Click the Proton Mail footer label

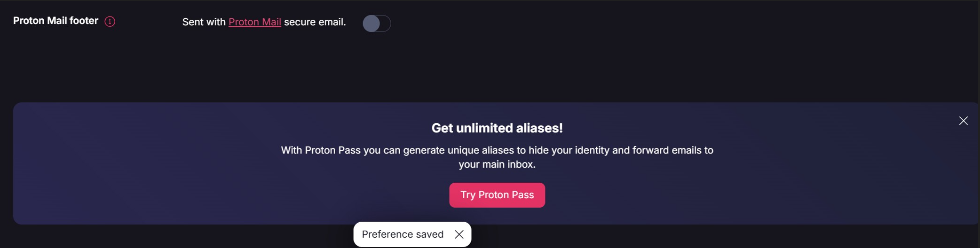[x=55, y=21]
